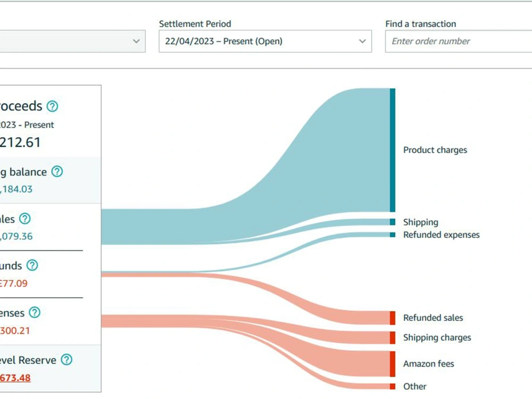Viewport: 532px width, 399px height.
Task: Click the Other category node at the bottom
Action: [393, 386]
